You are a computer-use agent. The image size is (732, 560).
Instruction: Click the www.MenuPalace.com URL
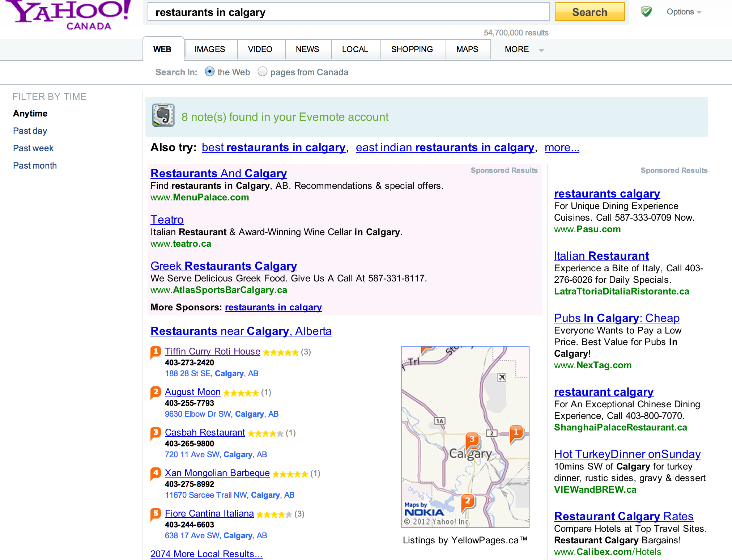200,198
